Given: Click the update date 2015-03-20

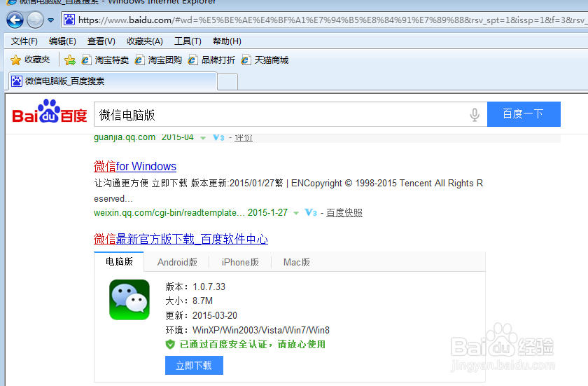Looking at the screenshot, I should coord(214,315).
